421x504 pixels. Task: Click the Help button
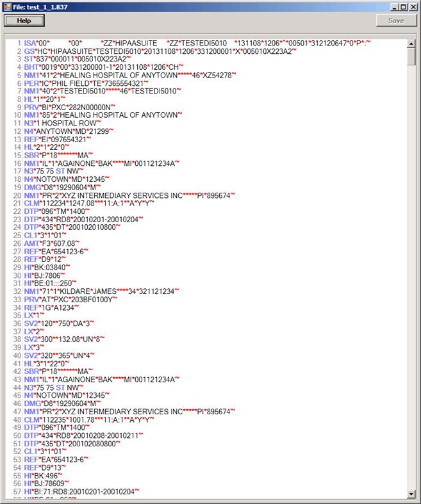click(24, 20)
